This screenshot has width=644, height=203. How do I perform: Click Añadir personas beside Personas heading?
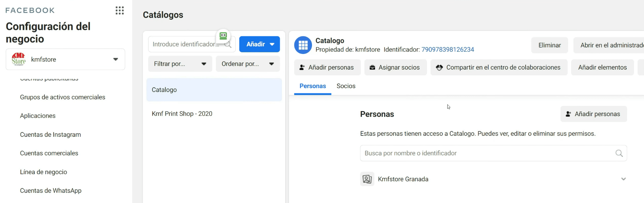(593, 114)
